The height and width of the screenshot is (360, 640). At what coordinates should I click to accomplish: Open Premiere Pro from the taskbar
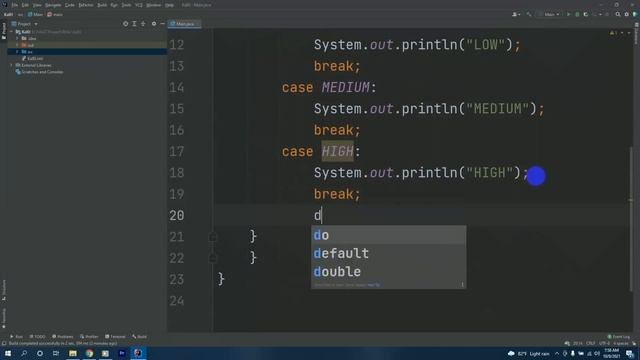[122, 353]
